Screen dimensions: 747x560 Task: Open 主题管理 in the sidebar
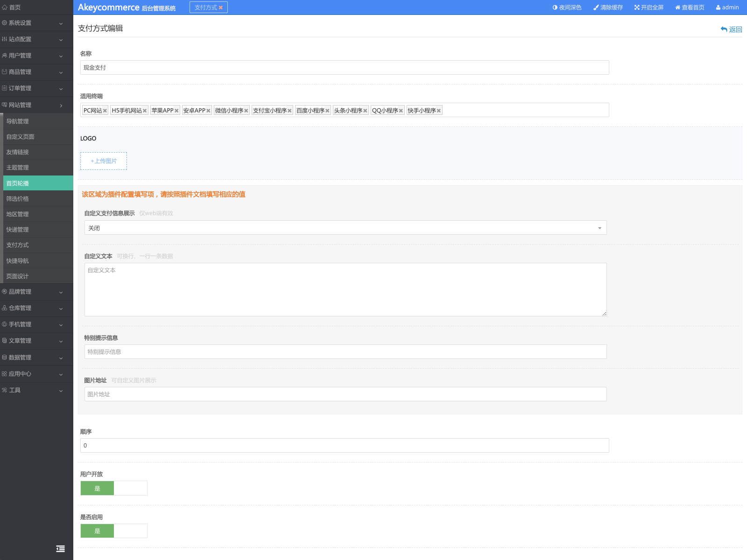point(38,168)
